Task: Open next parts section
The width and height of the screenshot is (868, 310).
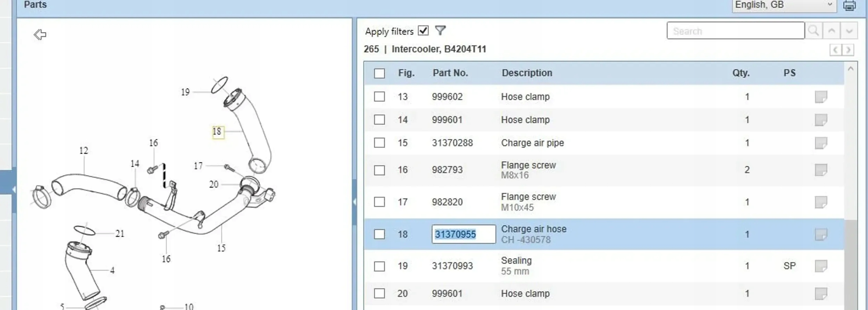Action: point(848,50)
